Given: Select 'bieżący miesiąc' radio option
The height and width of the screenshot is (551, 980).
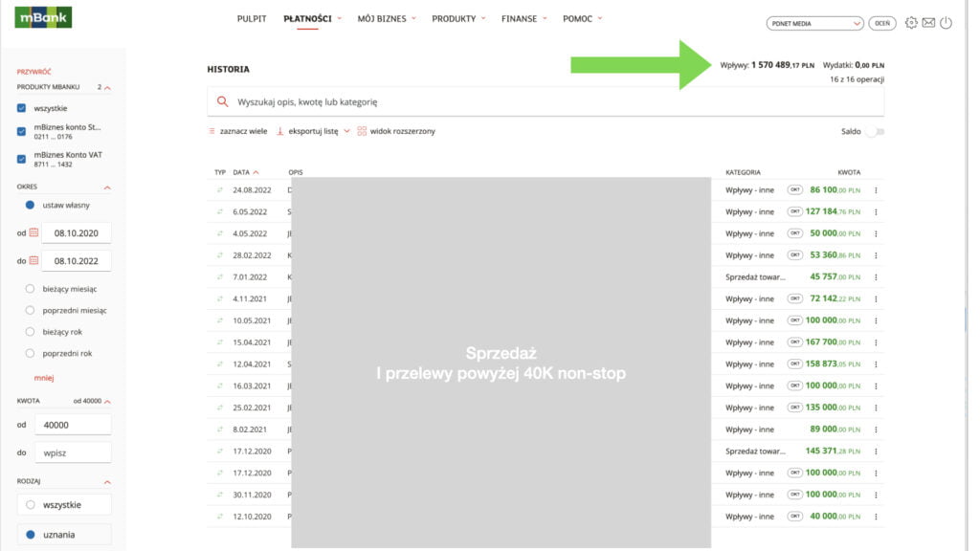Looking at the screenshot, I should point(31,289).
